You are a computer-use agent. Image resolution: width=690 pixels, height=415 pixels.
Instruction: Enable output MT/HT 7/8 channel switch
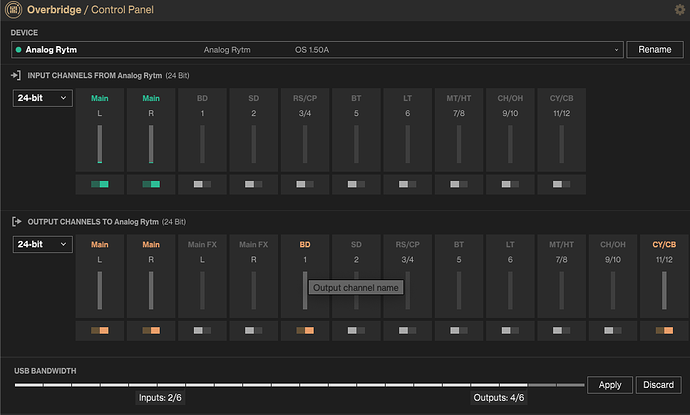(562, 331)
